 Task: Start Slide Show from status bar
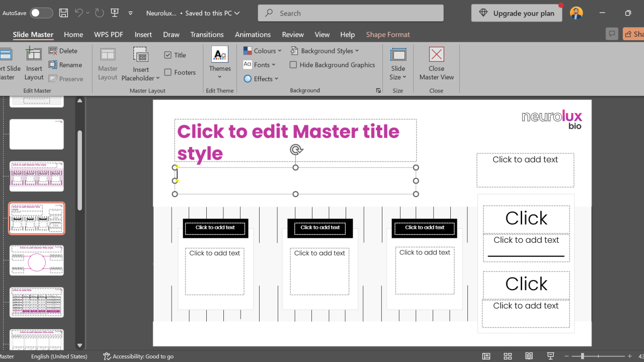tap(551, 356)
